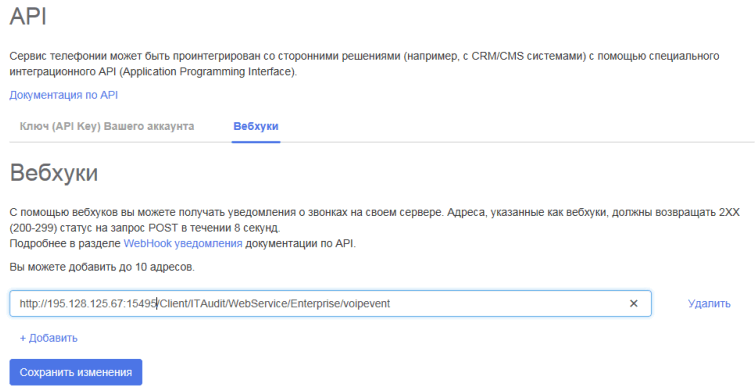This screenshot has height=392, width=755.
Task: Click + Добавить to add an address
Action: pos(48,338)
